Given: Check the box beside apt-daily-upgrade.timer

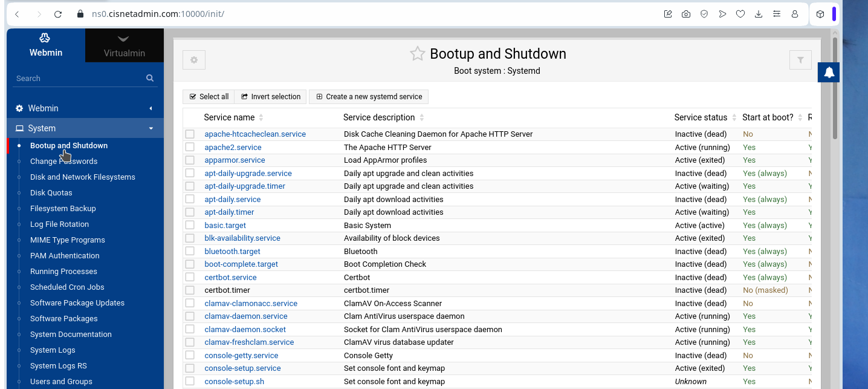Looking at the screenshot, I should 190,186.
